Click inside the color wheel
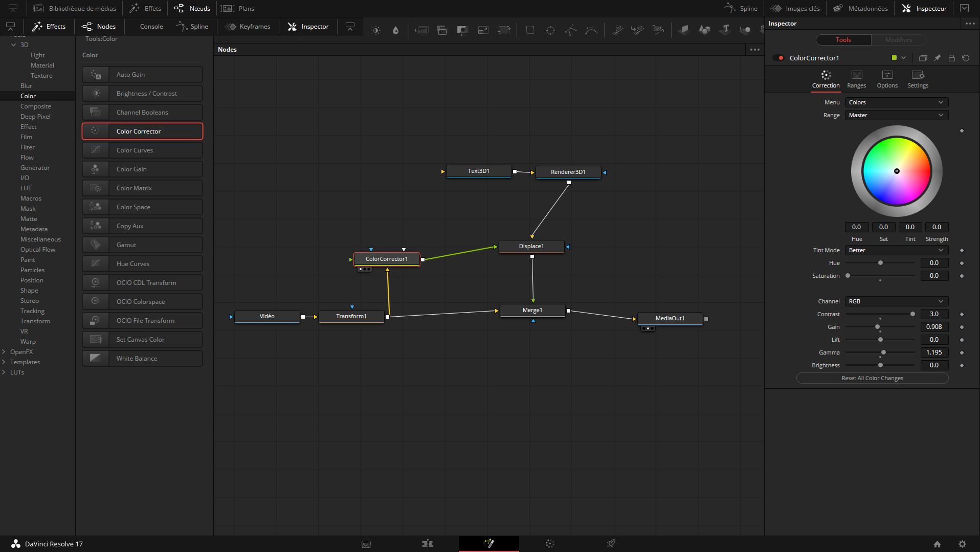 [897, 171]
